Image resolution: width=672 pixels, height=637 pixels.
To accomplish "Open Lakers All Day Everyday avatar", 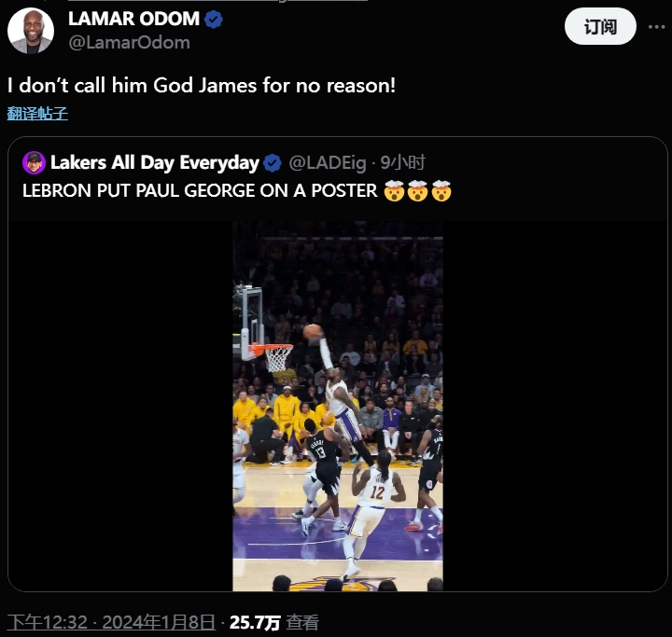I will tap(34, 163).
